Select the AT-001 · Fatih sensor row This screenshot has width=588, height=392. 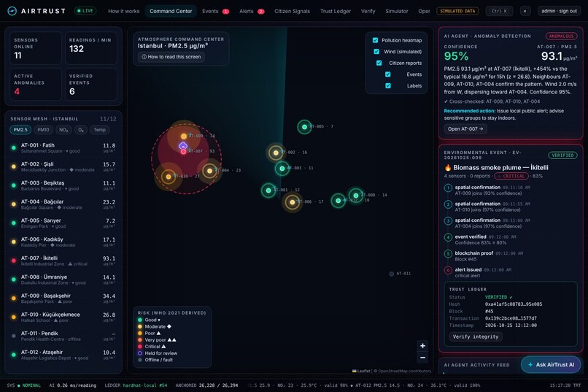coord(63,148)
